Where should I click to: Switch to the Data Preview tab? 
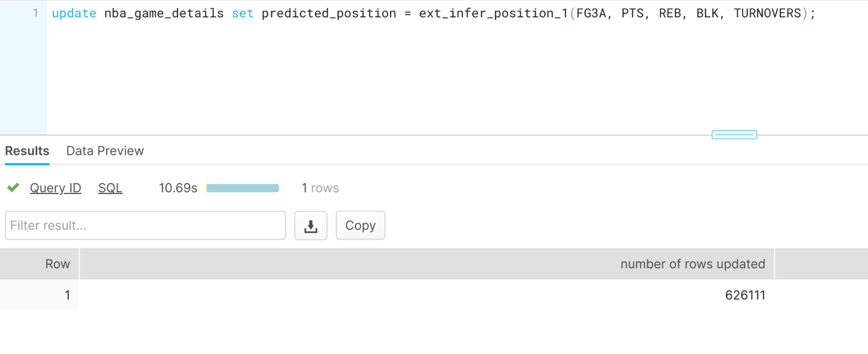105,151
